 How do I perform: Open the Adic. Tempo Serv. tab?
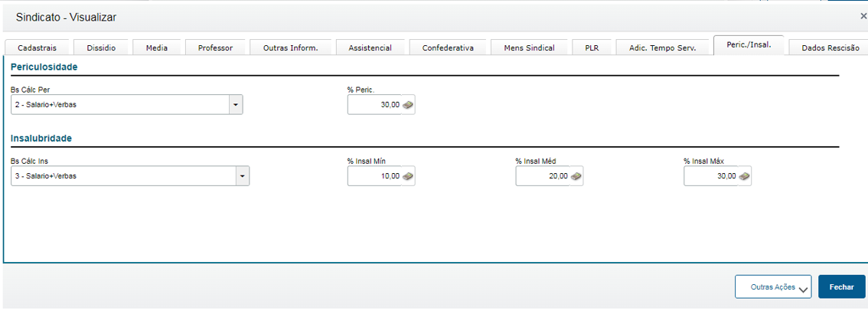tap(662, 47)
